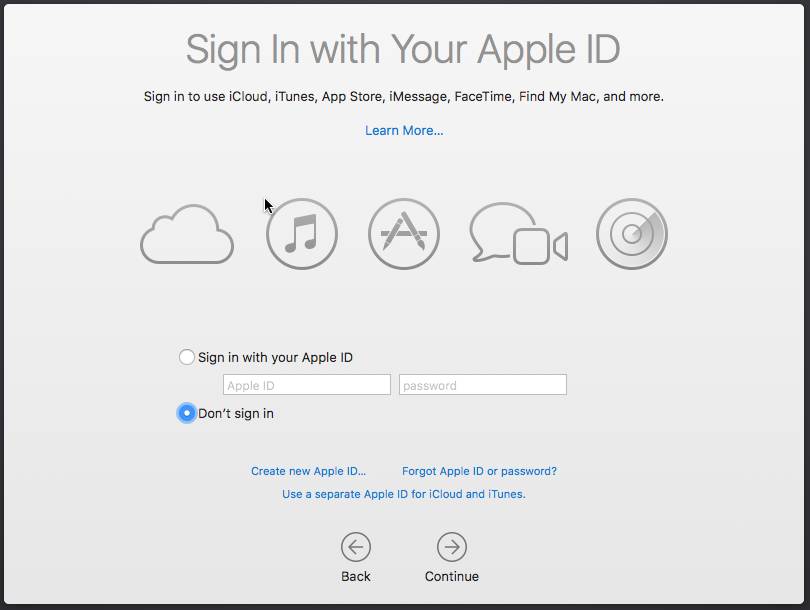
Task: Click the Back arrow icon
Action: (356, 547)
